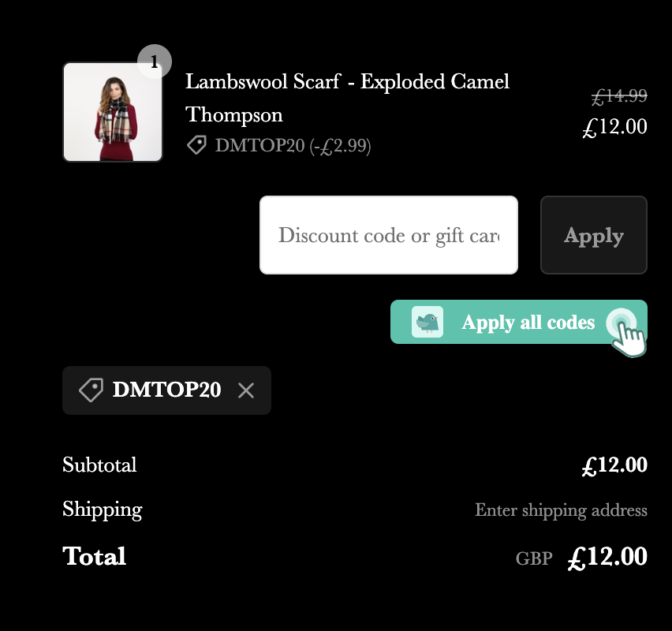The width and height of the screenshot is (672, 631).
Task: Click the Shipping row label
Action: click(x=102, y=510)
